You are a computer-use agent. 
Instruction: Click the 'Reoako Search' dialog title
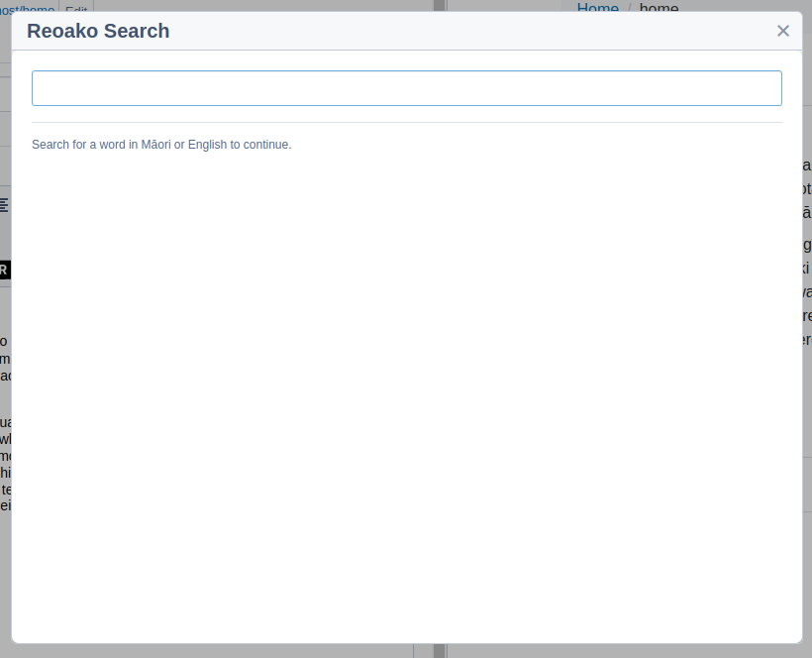pos(98,31)
